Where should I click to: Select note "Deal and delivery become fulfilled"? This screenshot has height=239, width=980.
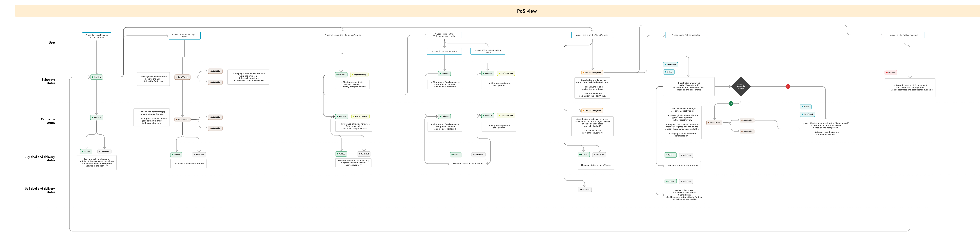pos(97,163)
